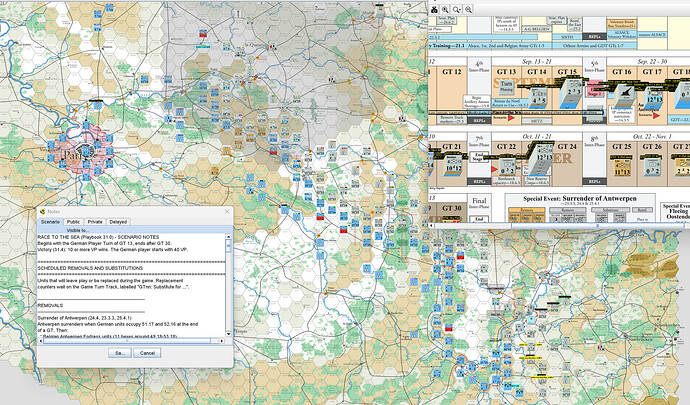Image resolution: width=690 pixels, height=405 pixels.
Task: Click the Bottleneck capacity box under GT 22
Action: pyautogui.click(x=507, y=180)
